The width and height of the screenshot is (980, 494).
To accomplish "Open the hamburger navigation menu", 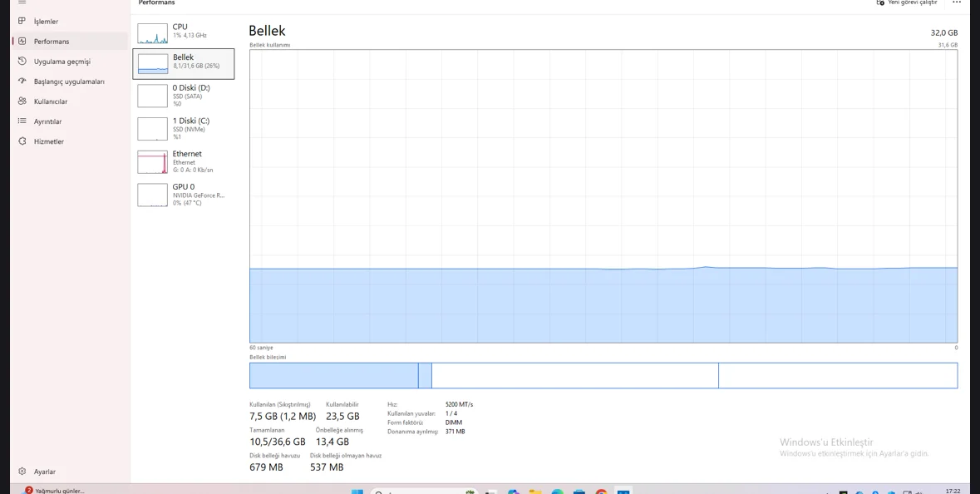I will click(x=22, y=2).
